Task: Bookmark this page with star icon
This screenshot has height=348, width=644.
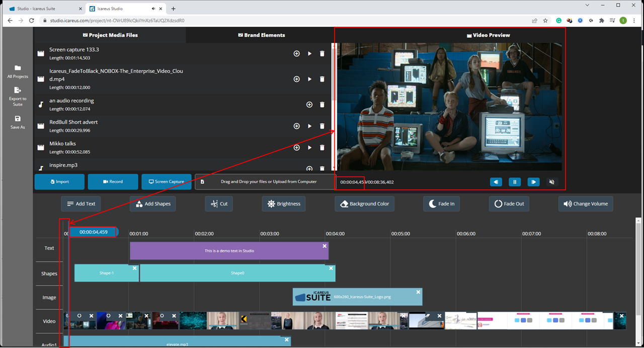Action: click(545, 21)
